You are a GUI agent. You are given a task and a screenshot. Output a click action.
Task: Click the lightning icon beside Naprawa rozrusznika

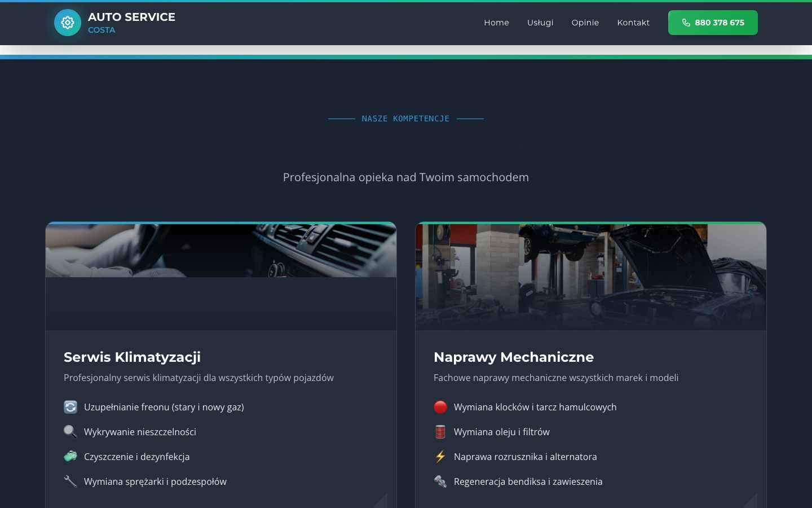(x=440, y=457)
